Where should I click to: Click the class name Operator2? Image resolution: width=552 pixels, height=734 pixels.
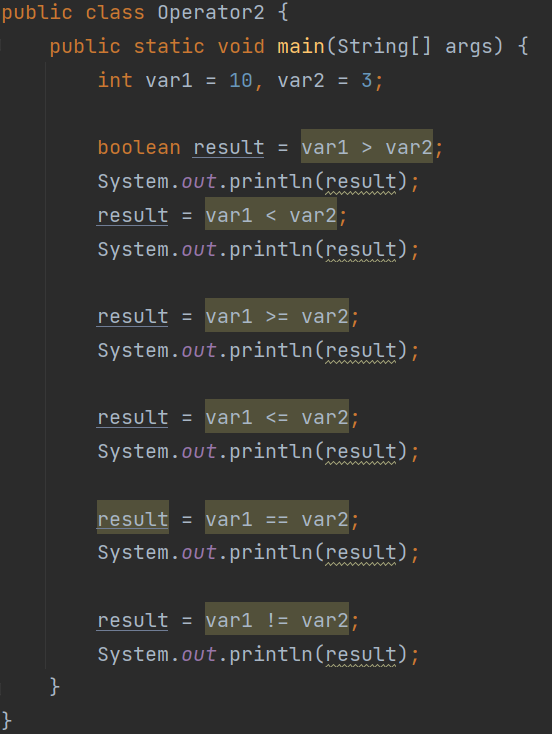[211, 13]
